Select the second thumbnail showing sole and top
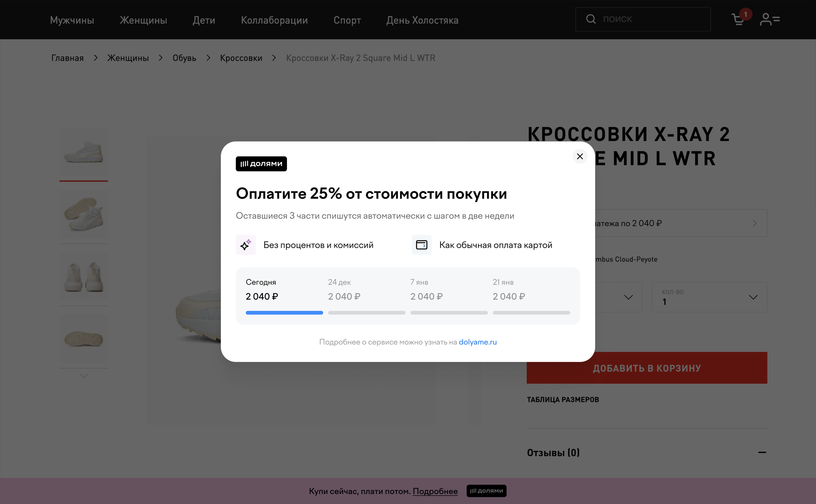Image resolution: width=816 pixels, height=504 pixels. coord(84,215)
